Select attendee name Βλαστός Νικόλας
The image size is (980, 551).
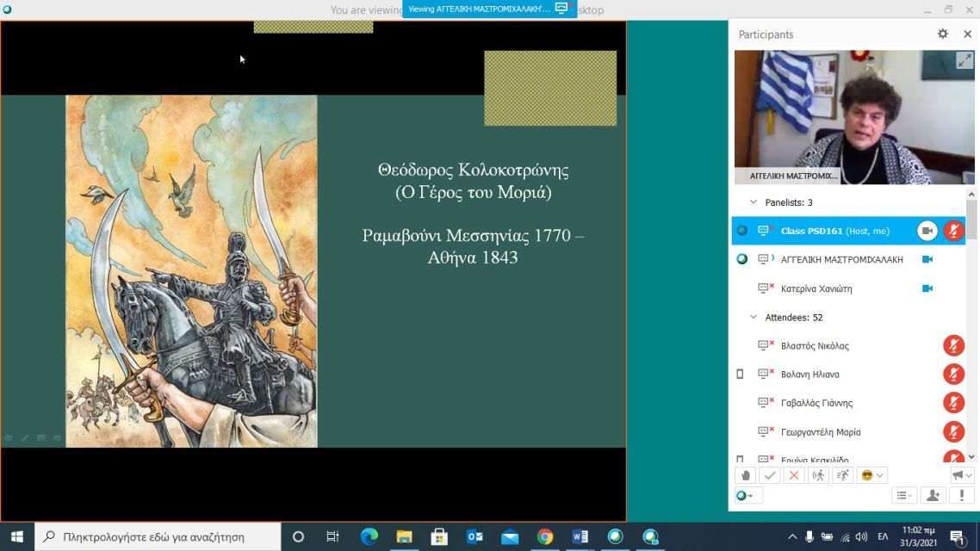coord(815,345)
